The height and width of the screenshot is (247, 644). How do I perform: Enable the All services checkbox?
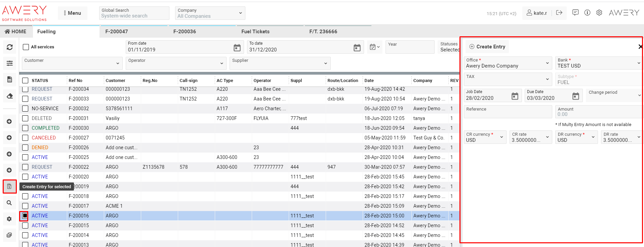coord(26,47)
